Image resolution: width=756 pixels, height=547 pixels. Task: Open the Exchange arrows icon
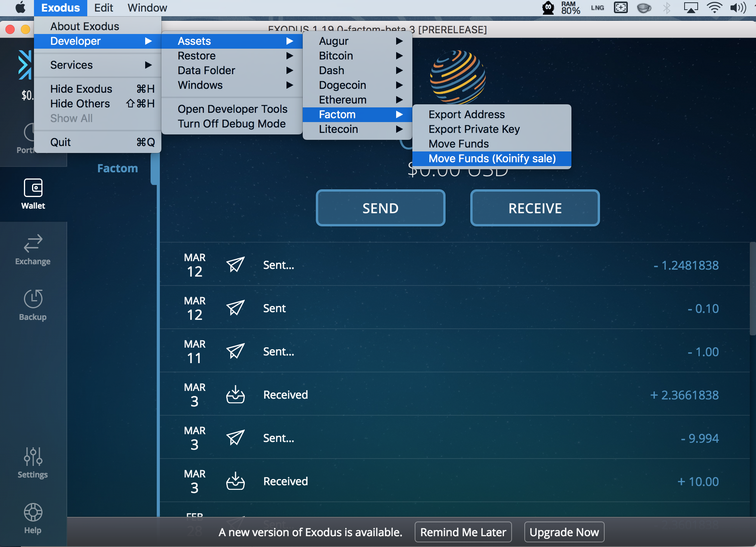coord(33,243)
